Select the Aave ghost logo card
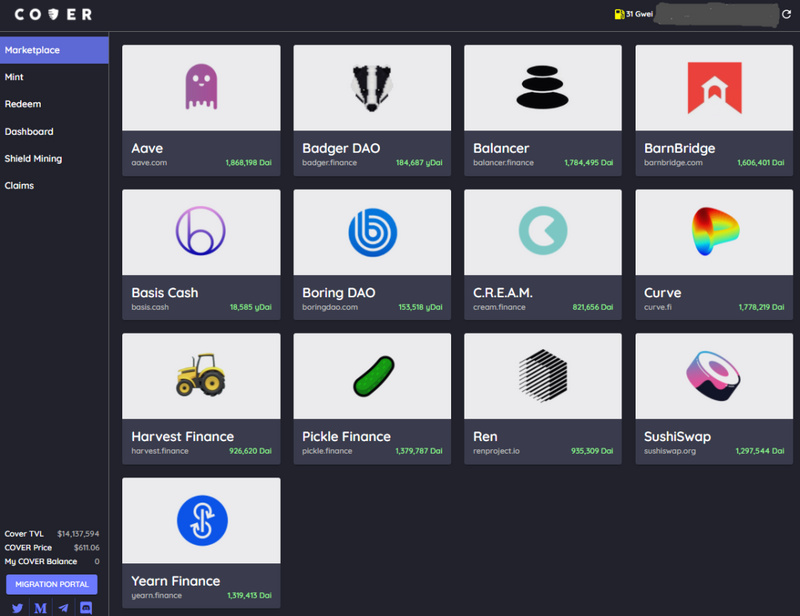Screen dimensions: 800x616 (x=201, y=110)
